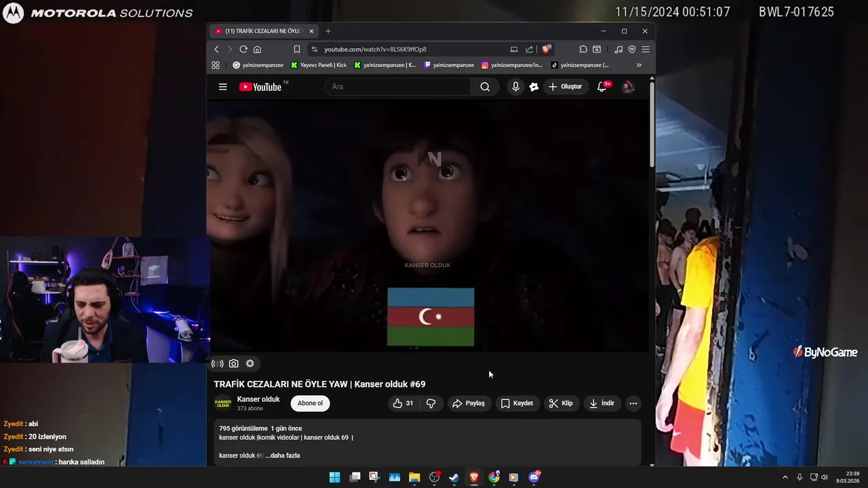Open the Kanser olduk channel name
This screenshot has height=488, width=868.
pyautogui.click(x=258, y=399)
